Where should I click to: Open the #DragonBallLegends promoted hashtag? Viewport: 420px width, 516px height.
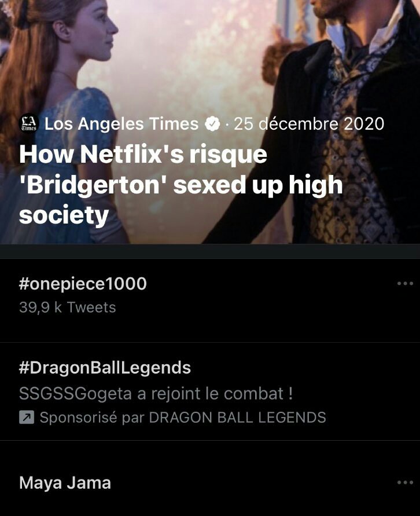click(x=105, y=367)
